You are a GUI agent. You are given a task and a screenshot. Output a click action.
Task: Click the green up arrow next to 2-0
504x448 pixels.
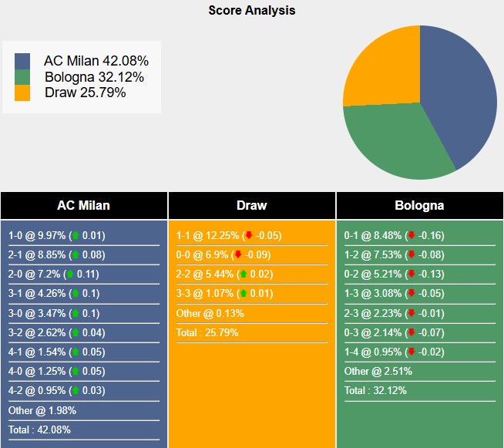coord(71,275)
